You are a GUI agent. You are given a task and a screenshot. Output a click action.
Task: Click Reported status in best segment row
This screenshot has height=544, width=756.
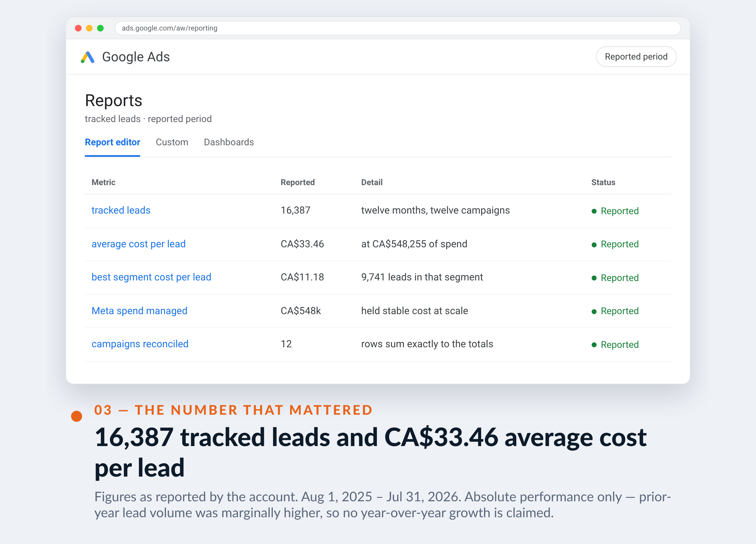615,278
